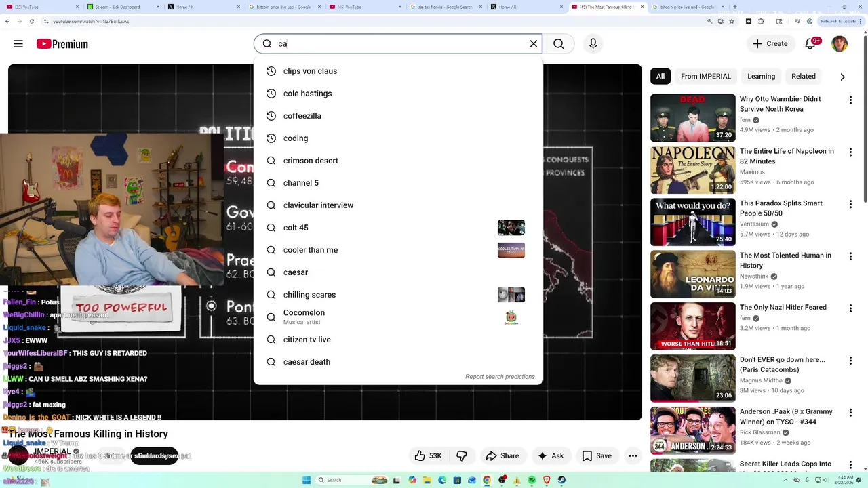Viewport: 868px width, 488px height.
Task: Open menu for 'Only Nazi Hitler Feared' video
Action: click(850, 308)
